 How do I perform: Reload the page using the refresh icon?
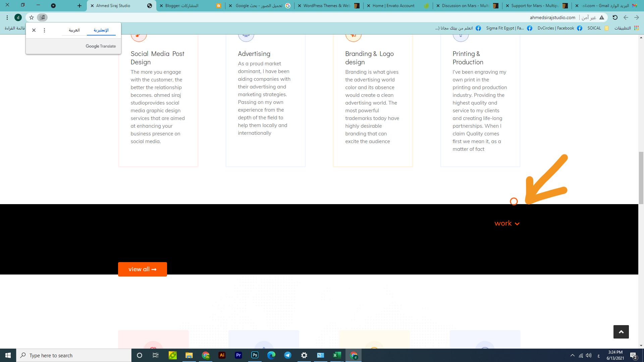[x=615, y=17]
